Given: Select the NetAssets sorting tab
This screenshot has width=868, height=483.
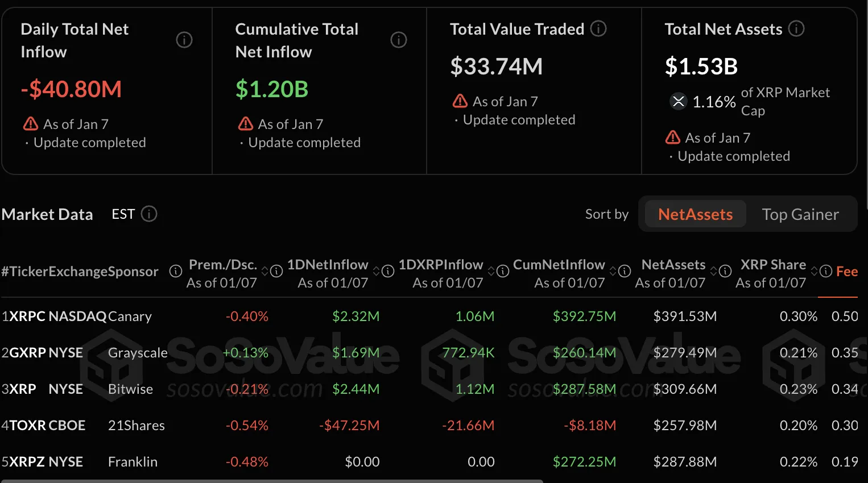Looking at the screenshot, I should (695, 214).
